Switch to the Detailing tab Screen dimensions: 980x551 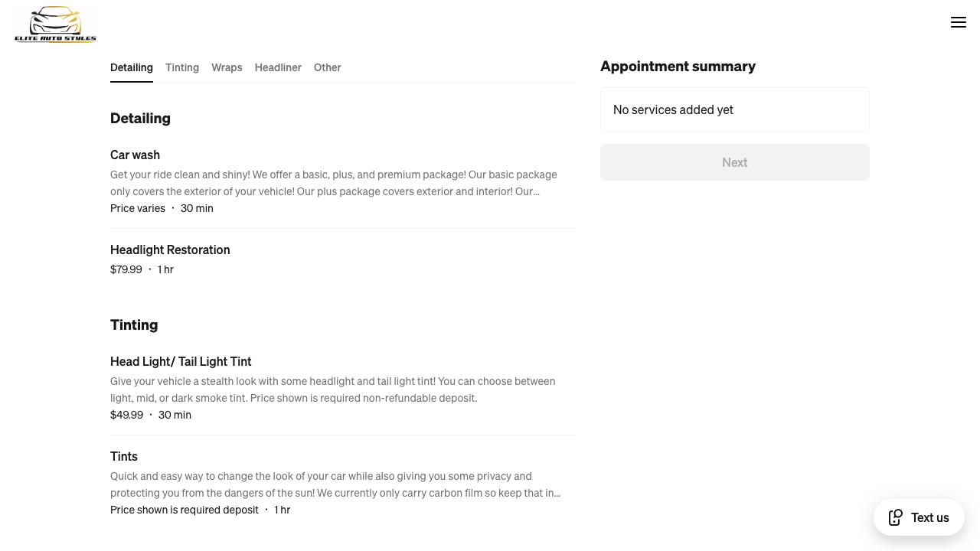(132, 67)
